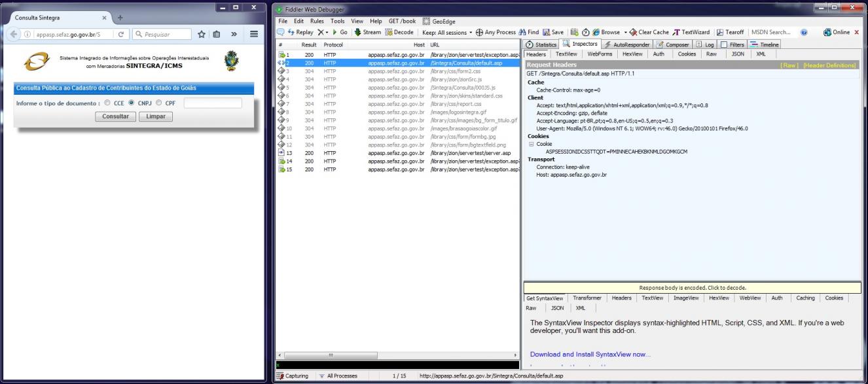Click the Online status indicator
The height and width of the screenshot is (384, 868).
click(837, 31)
